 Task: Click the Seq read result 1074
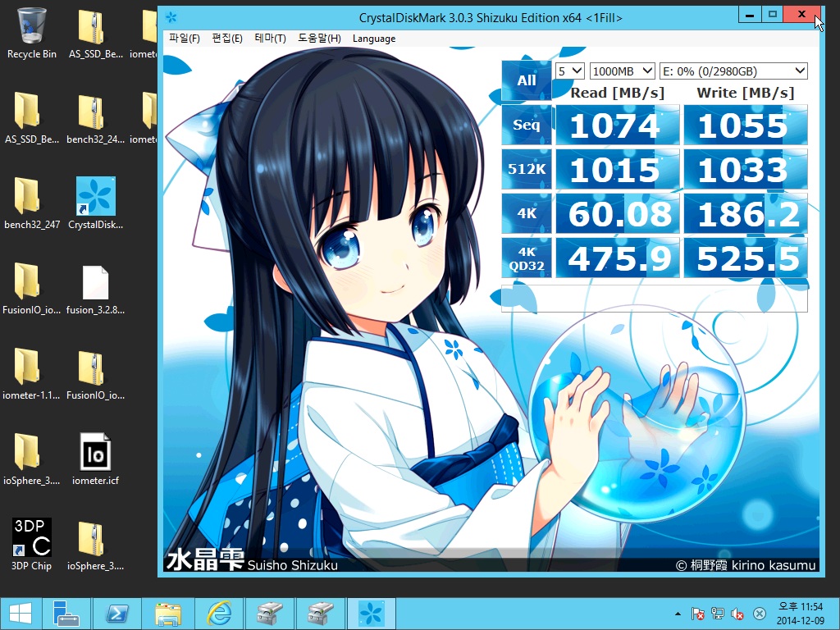coord(617,125)
